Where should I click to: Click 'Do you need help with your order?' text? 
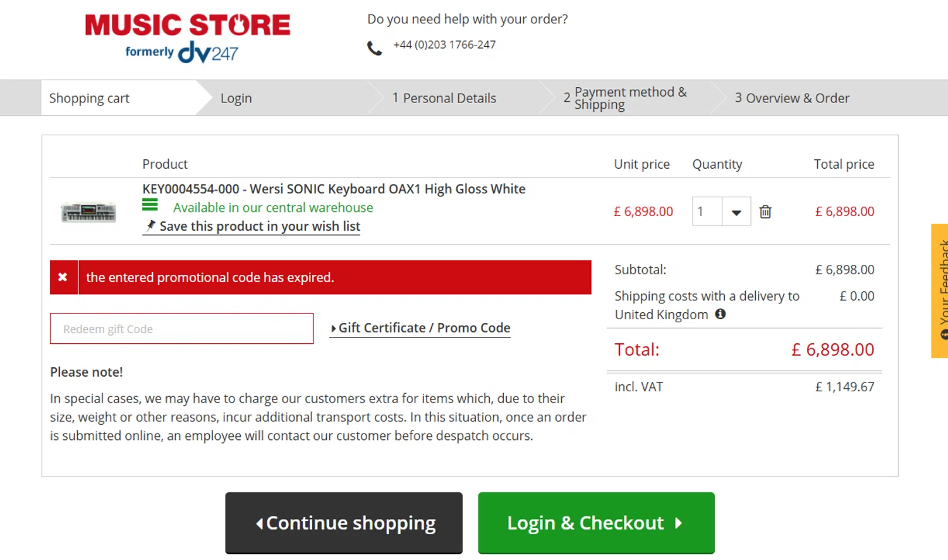(x=468, y=19)
